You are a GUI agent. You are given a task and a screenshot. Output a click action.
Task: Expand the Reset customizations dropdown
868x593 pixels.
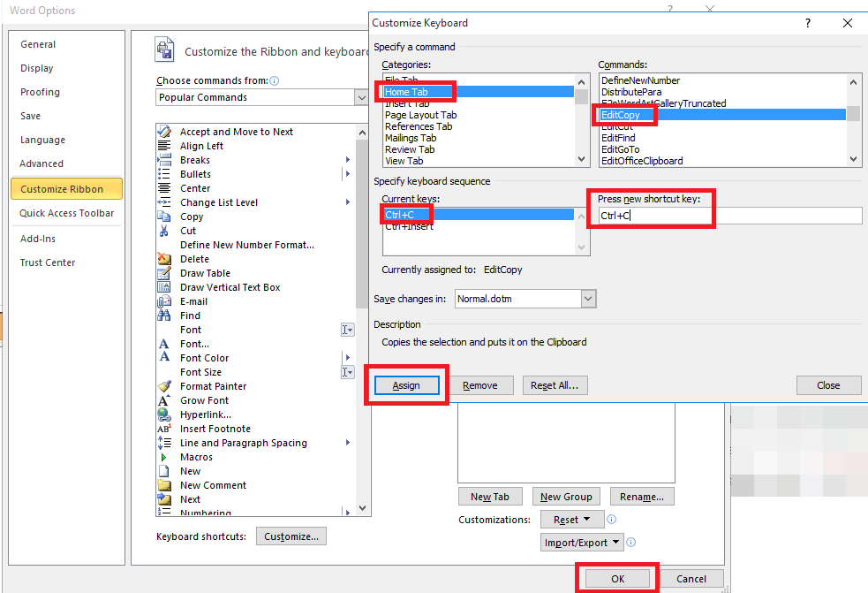572,520
